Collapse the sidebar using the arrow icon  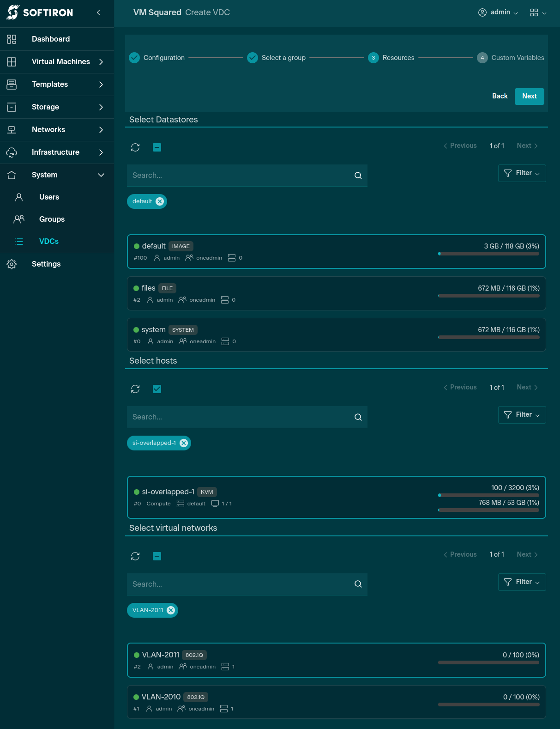pos(98,12)
